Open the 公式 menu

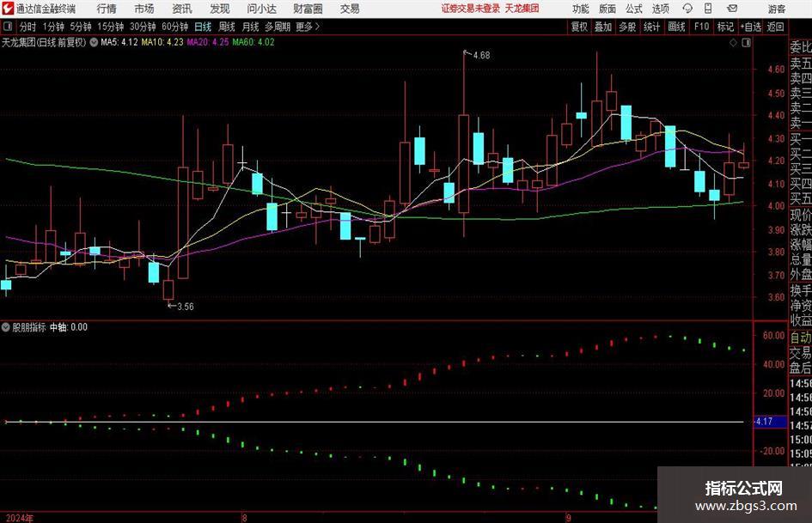[x=634, y=9]
